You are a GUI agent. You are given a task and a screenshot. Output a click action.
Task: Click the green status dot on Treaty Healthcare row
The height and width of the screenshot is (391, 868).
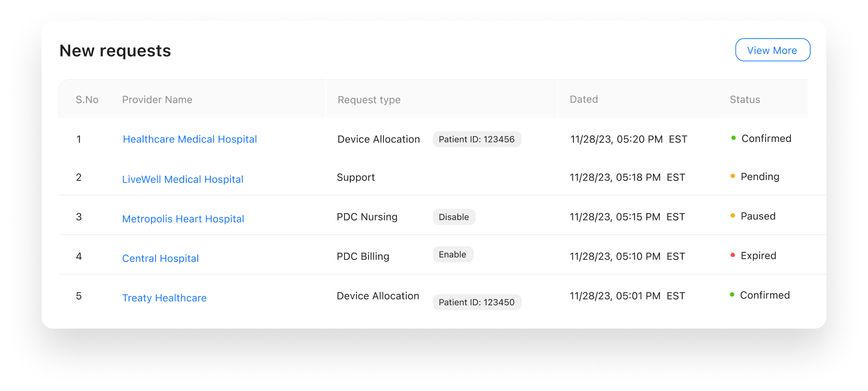(x=733, y=294)
